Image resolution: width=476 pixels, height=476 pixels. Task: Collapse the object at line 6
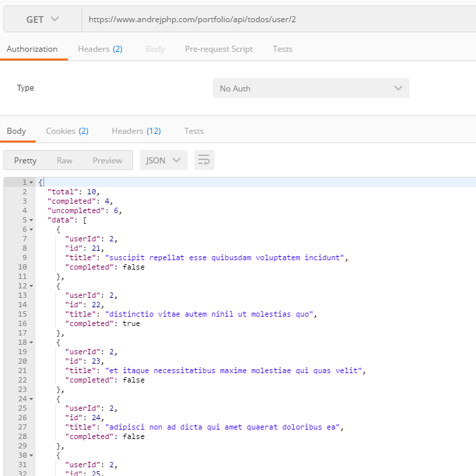coord(32,229)
